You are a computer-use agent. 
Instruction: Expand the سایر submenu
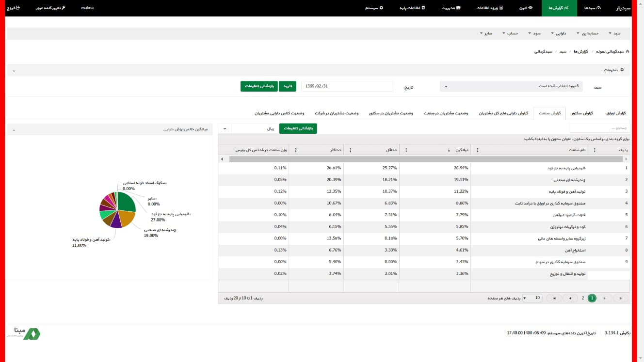click(x=486, y=33)
